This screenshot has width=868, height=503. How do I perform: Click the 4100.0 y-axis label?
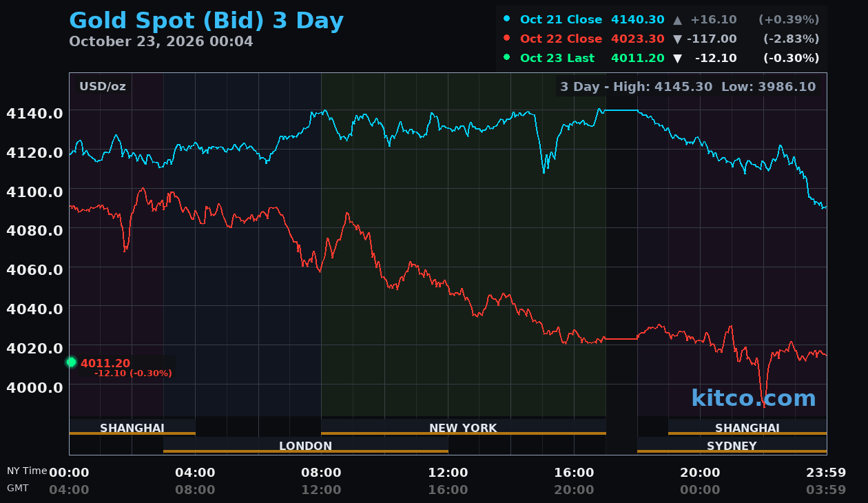(x=35, y=192)
